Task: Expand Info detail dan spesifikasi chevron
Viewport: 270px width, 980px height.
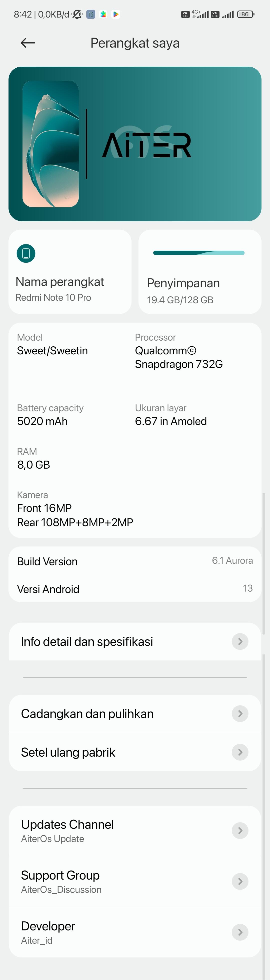Action: point(240,641)
